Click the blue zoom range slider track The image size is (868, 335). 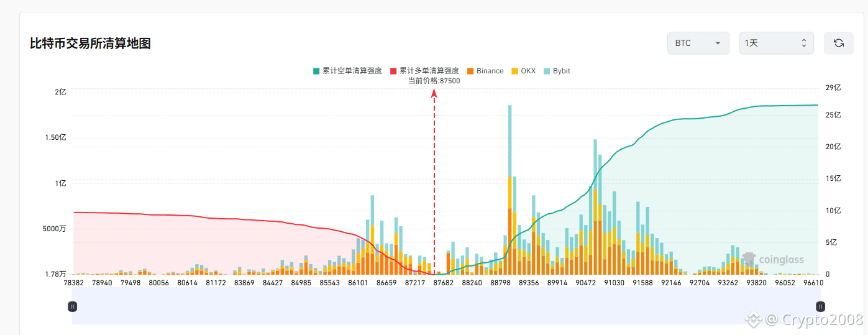point(446,306)
